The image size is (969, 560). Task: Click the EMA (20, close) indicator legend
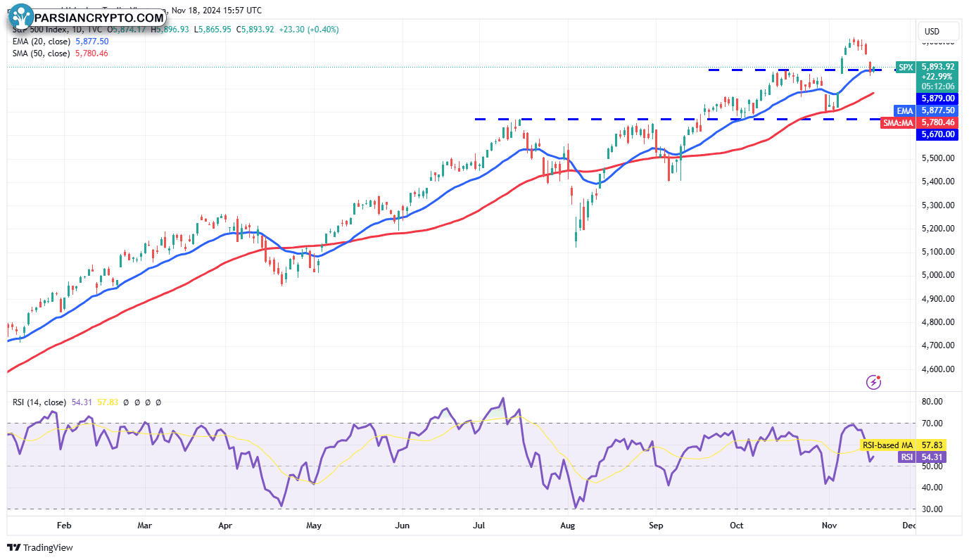(41, 42)
